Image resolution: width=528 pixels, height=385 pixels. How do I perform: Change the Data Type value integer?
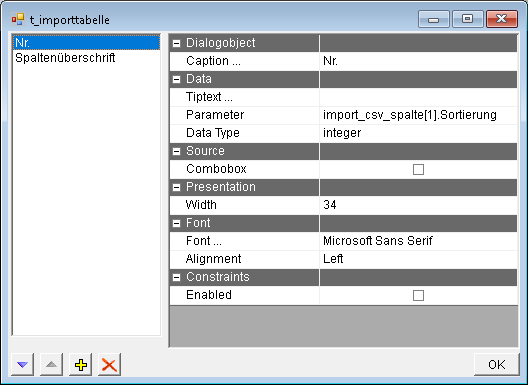pyautogui.click(x=418, y=133)
